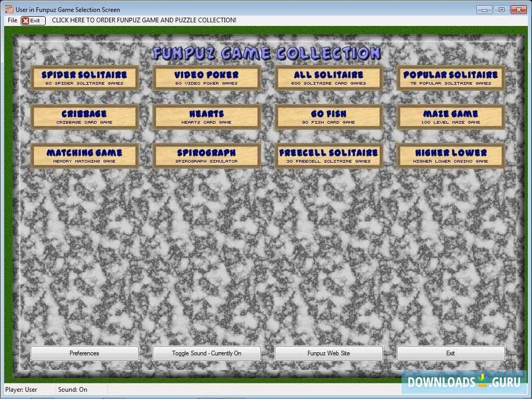Click the order Funpuz collection link
The height and width of the screenshot is (399, 532).
(144, 20)
